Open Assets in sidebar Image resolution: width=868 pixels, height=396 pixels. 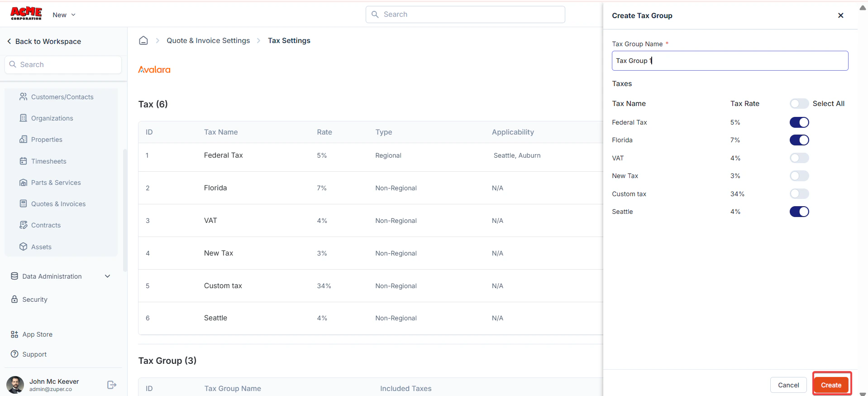click(x=41, y=247)
